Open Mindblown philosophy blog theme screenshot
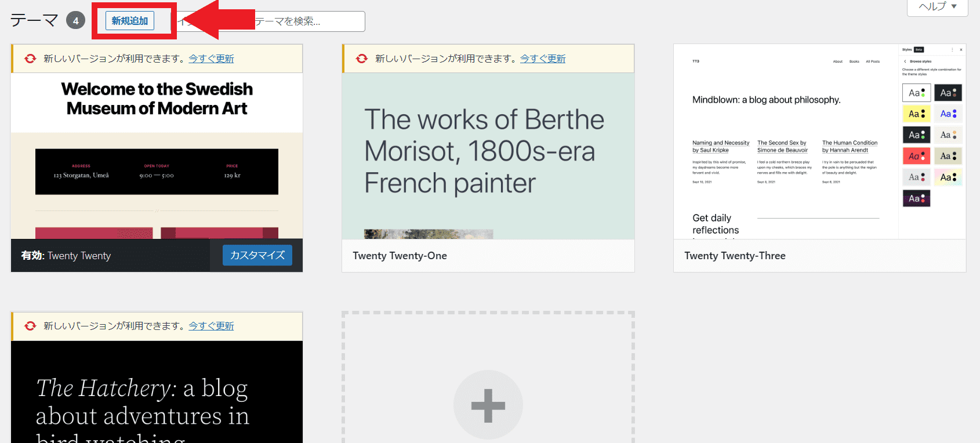980x443 pixels. (820, 141)
